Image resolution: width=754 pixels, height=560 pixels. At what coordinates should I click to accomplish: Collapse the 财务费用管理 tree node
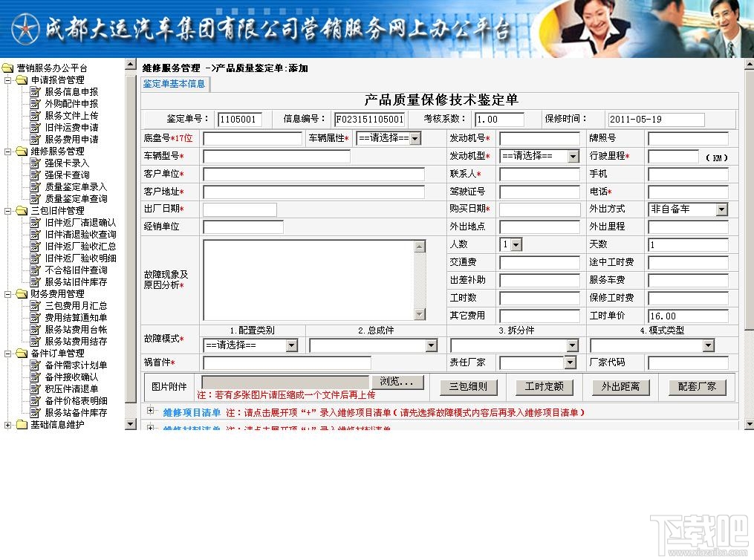tap(7, 294)
